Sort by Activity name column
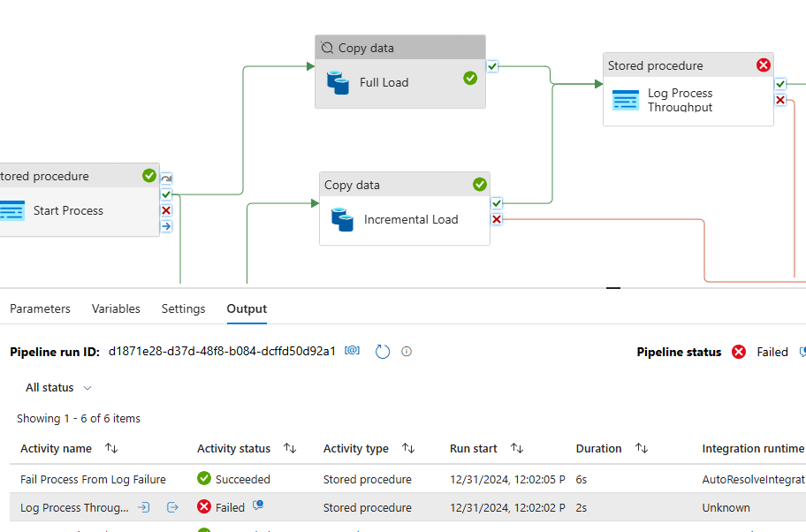 point(110,449)
